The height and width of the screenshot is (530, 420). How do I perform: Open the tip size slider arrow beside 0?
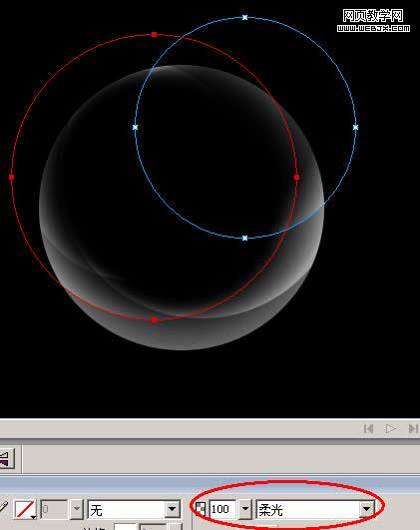[77, 509]
